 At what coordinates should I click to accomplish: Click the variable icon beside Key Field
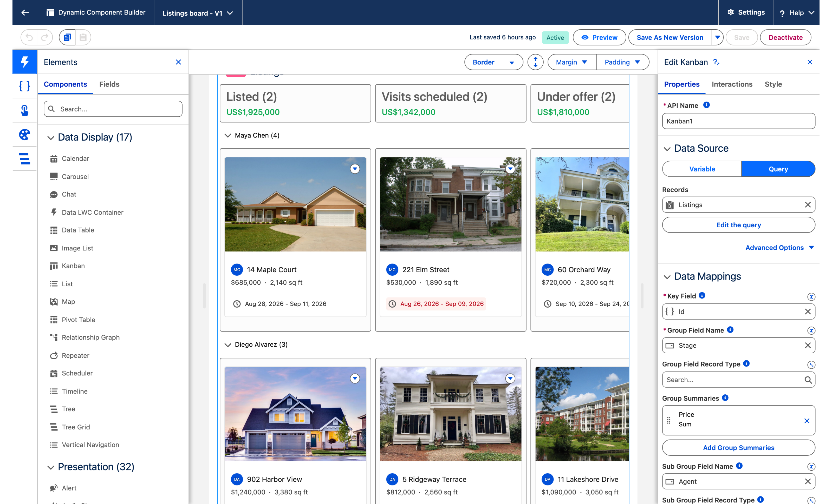(x=811, y=297)
